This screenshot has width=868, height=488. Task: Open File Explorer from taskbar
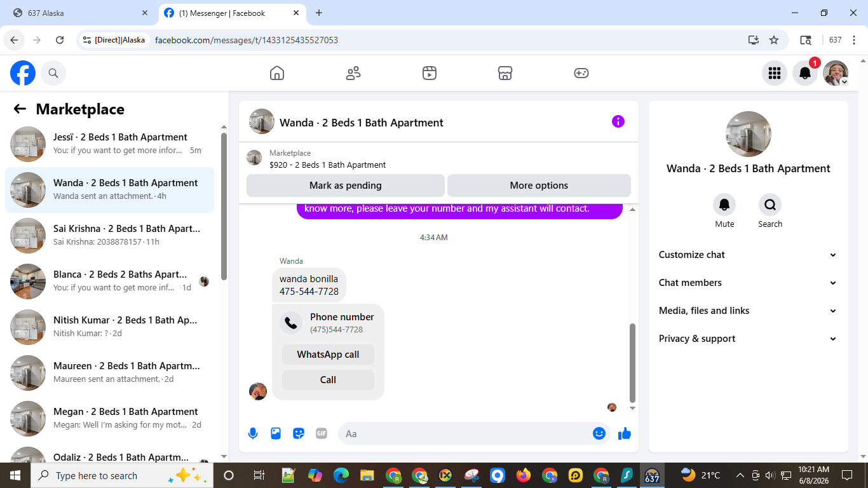tap(367, 475)
